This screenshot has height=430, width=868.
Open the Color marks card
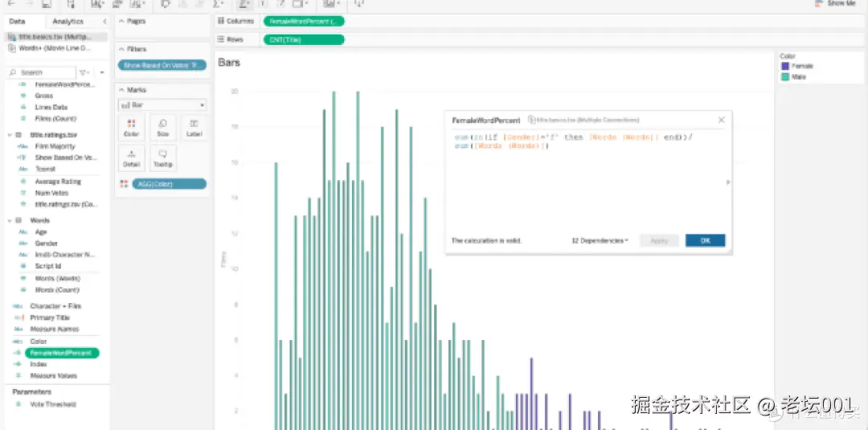tap(131, 127)
